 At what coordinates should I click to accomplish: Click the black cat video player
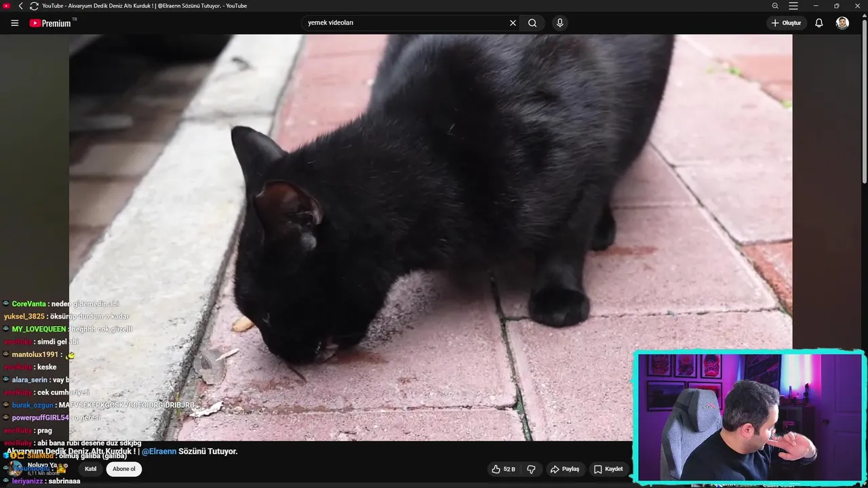[431, 237]
